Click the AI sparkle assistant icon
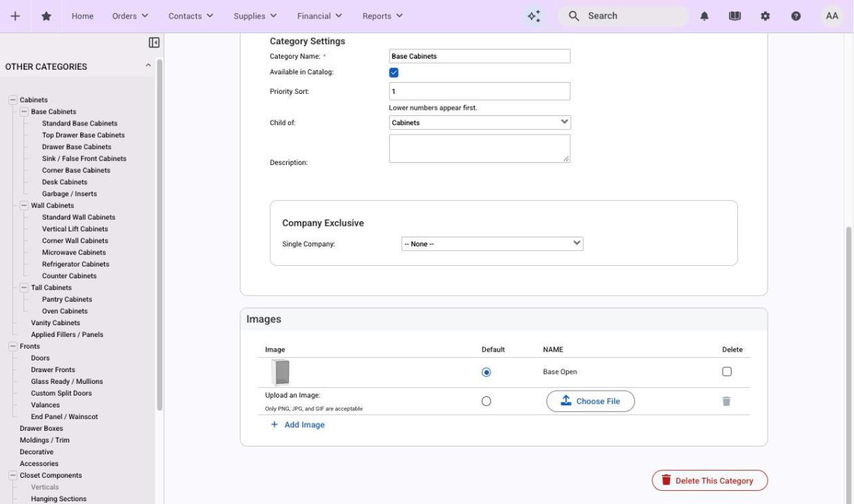This screenshot has width=854, height=504. [x=533, y=16]
